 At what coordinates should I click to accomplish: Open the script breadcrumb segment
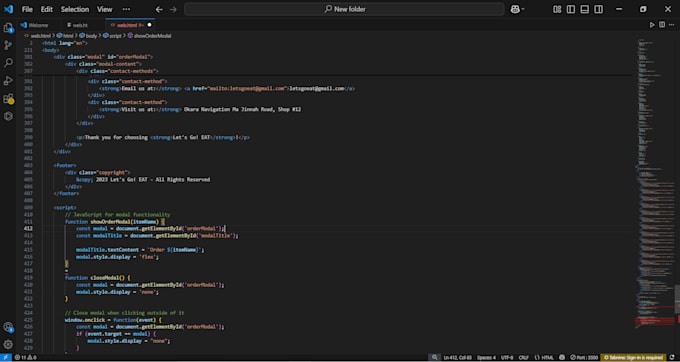point(112,36)
